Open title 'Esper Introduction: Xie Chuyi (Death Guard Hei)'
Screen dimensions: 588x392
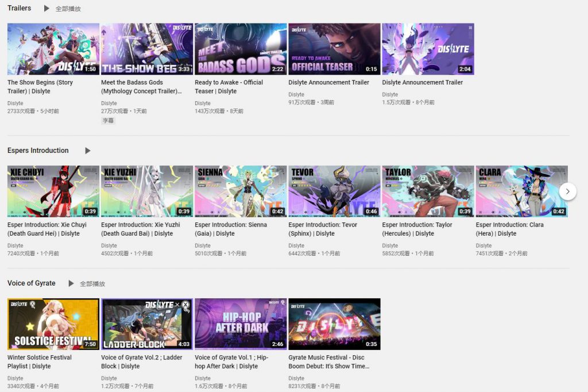47,229
